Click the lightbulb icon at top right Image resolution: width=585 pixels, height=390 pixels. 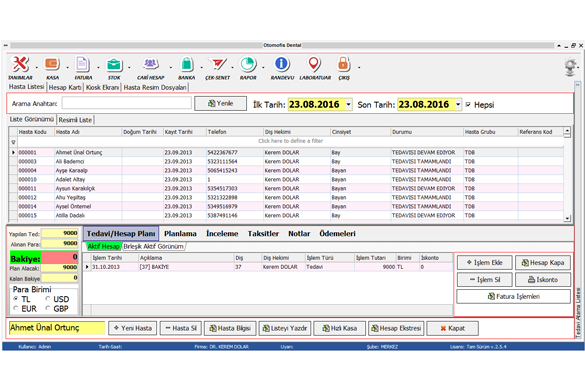(570, 67)
